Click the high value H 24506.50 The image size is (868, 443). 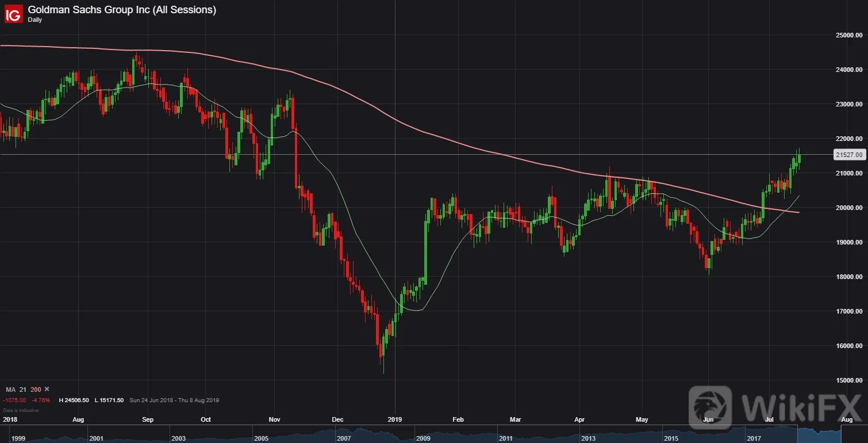point(73,400)
